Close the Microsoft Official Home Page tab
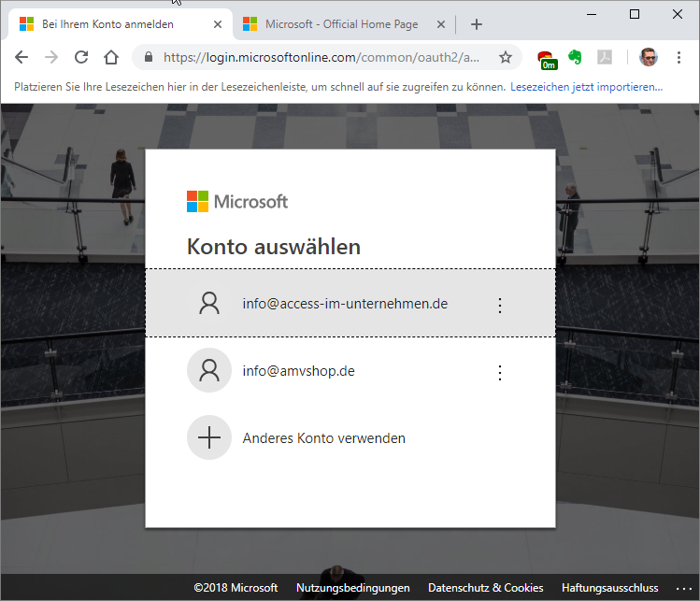Image resolution: width=700 pixels, height=601 pixels. [x=440, y=24]
